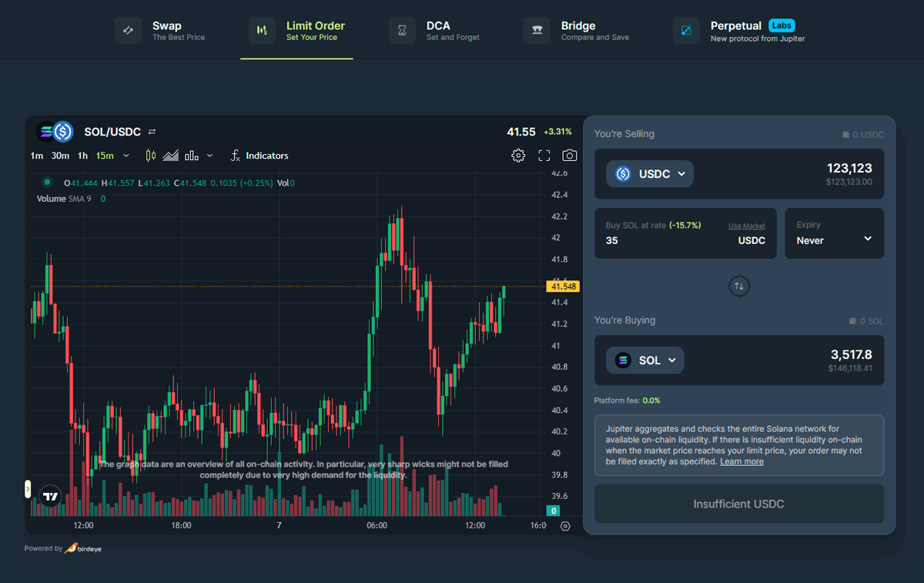924x583 pixels.
Task: Click the wallet icon beside 0 SOL
Action: [x=852, y=321]
